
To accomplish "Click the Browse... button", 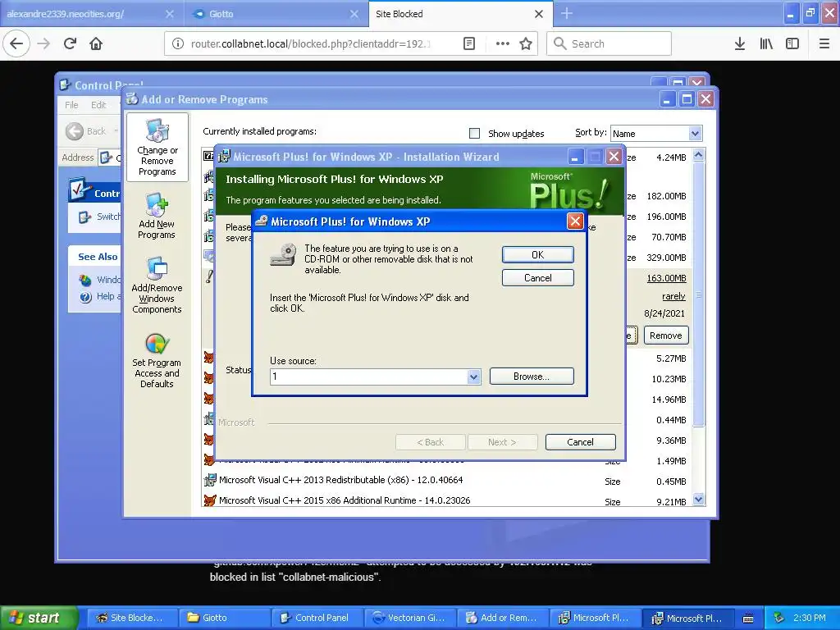I will click(532, 377).
